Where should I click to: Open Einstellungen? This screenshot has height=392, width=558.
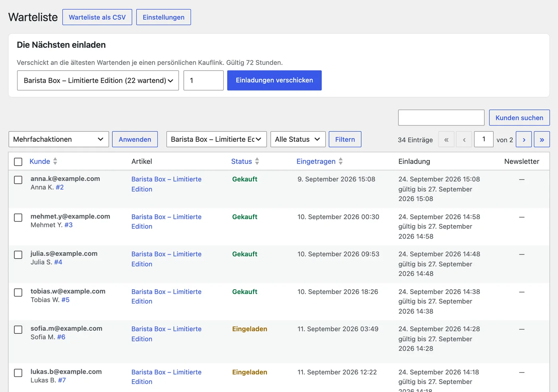point(163,17)
